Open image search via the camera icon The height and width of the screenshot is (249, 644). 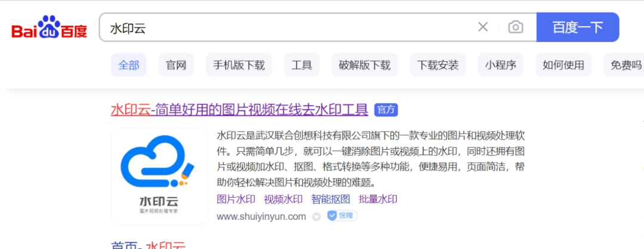click(516, 27)
